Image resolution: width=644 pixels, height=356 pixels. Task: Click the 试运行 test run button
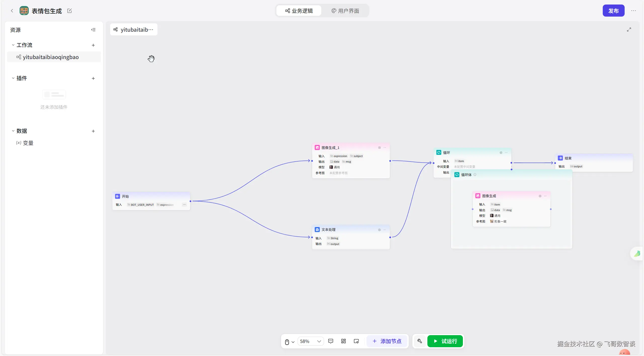click(445, 341)
